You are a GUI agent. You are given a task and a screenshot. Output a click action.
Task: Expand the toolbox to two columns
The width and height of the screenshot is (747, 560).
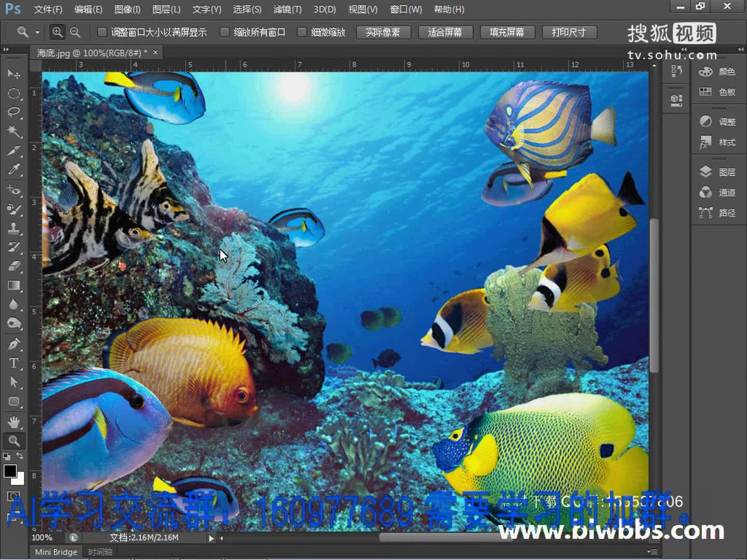coord(6,49)
